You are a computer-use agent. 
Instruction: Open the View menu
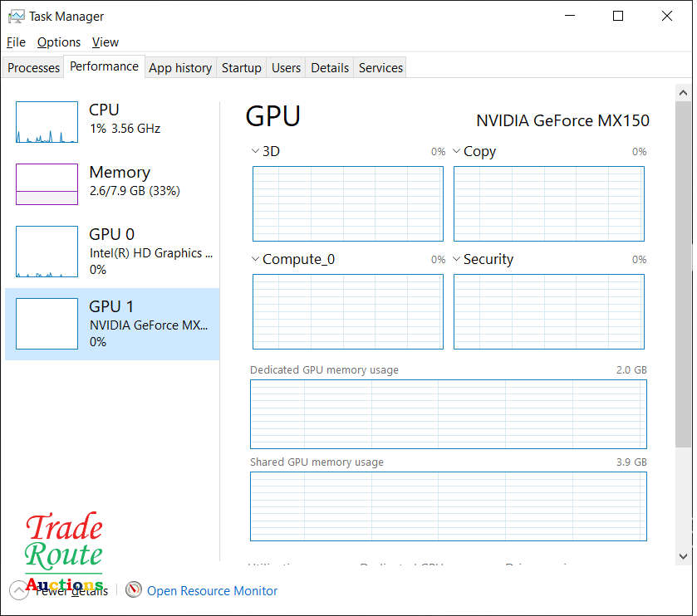coord(106,42)
